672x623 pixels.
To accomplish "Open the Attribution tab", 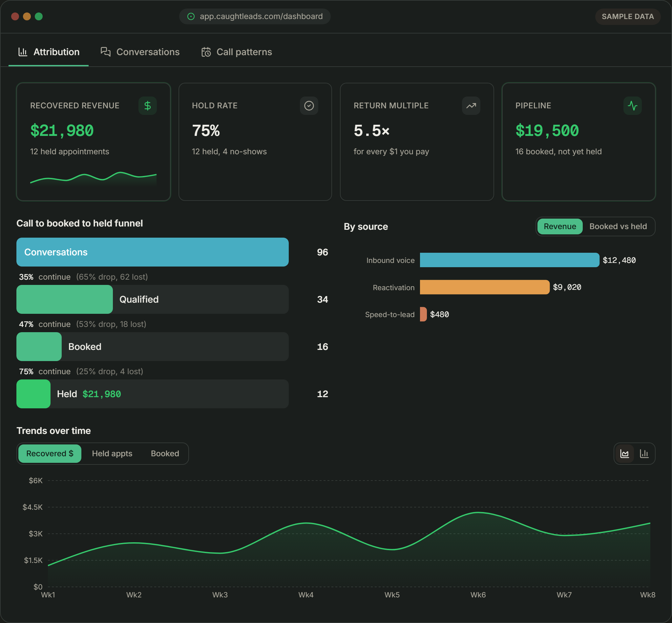I will [49, 52].
